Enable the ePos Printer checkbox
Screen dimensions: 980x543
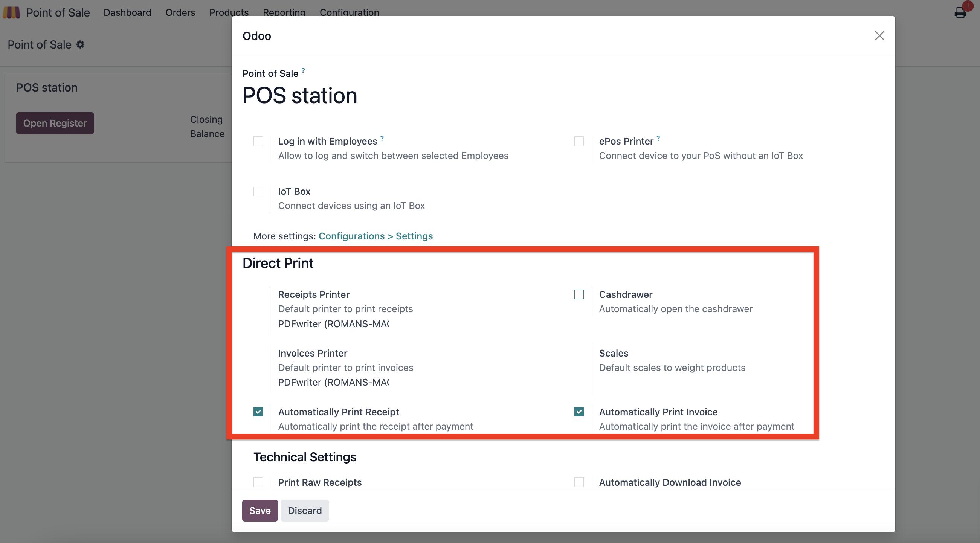(x=579, y=142)
